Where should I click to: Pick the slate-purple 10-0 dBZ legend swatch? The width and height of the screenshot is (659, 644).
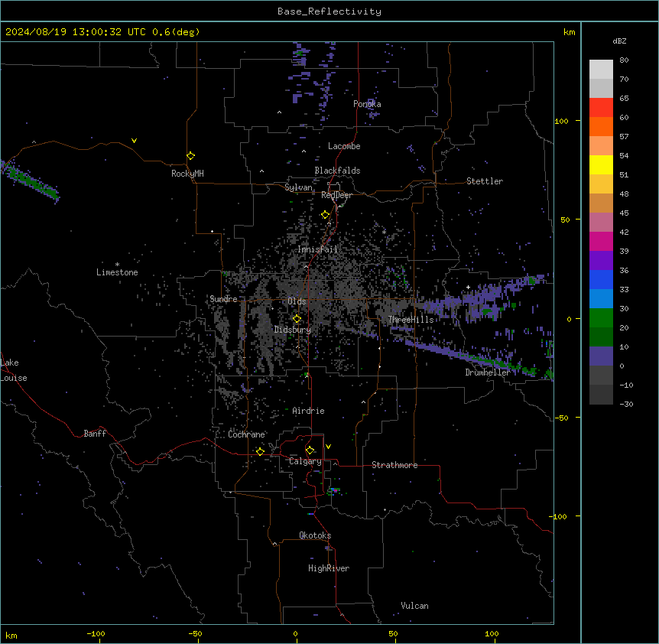(601, 356)
